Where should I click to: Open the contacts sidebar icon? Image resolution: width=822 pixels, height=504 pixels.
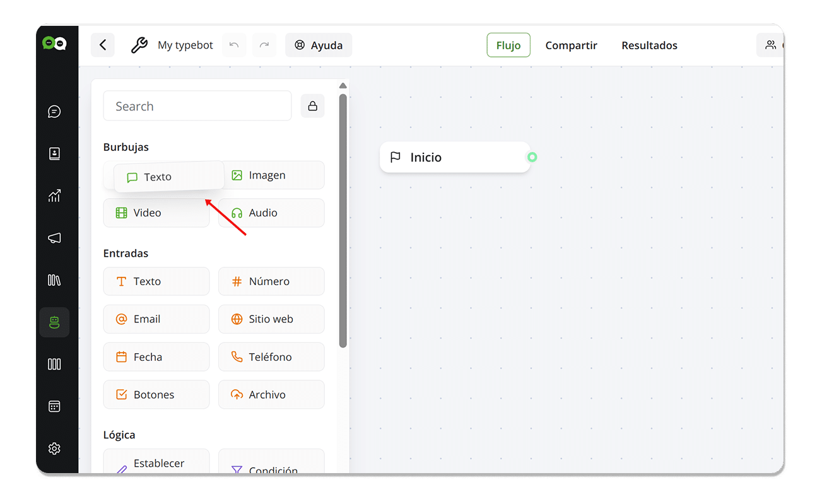(54, 154)
